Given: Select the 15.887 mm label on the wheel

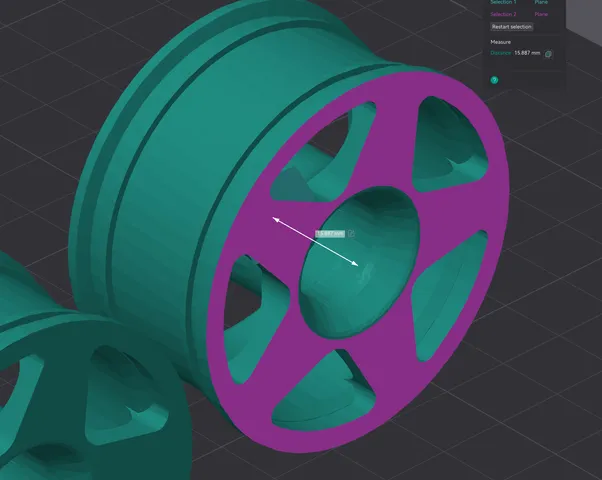Looking at the screenshot, I should click(x=330, y=233).
